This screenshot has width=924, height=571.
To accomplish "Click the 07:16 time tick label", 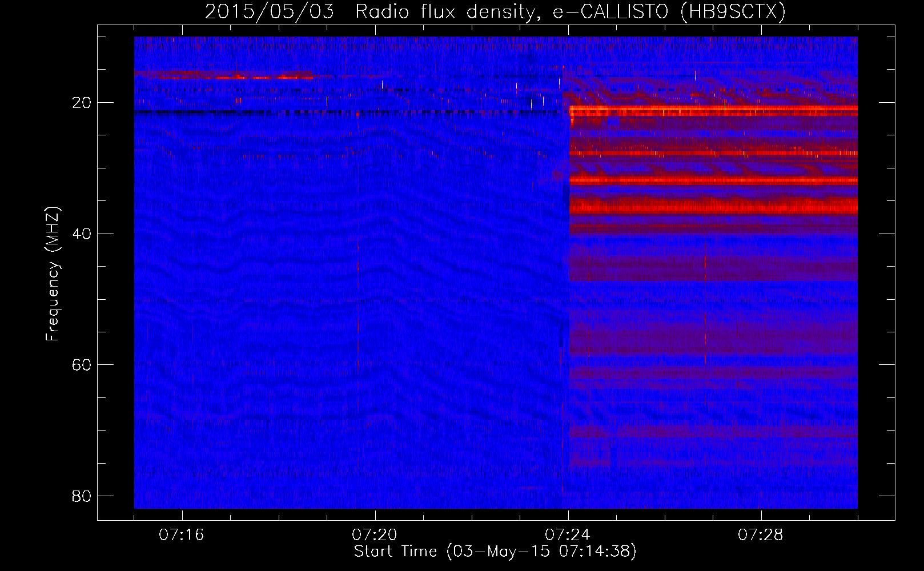I will pos(182,535).
